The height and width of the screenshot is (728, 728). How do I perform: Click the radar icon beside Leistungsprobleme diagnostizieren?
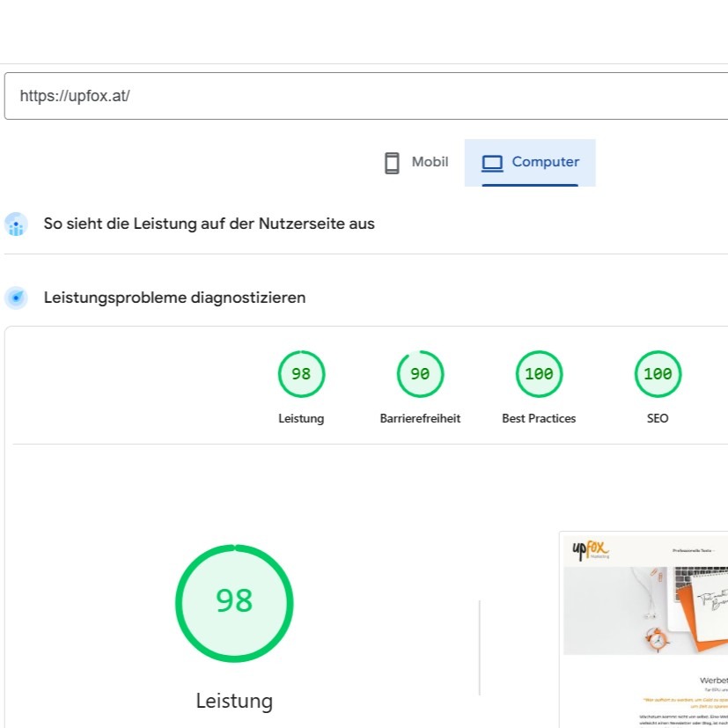coord(16,298)
